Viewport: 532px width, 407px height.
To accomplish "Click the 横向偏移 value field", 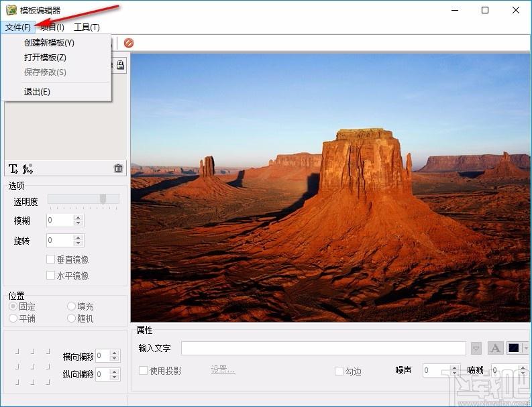I will click(x=103, y=356).
